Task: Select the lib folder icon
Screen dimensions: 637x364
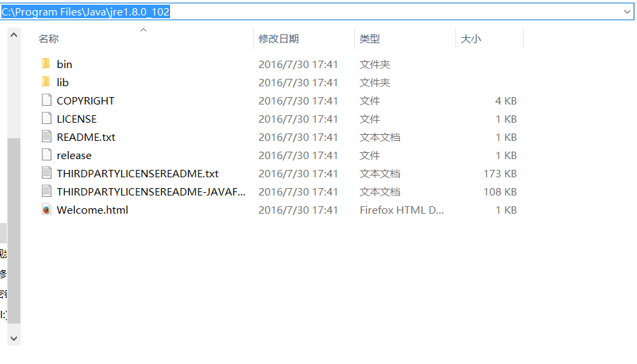Action: (47, 82)
